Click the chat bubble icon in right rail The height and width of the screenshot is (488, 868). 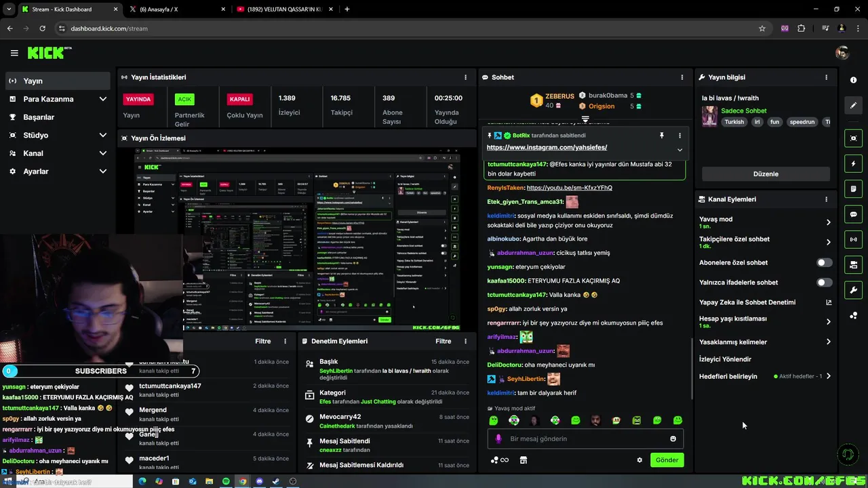point(853,214)
